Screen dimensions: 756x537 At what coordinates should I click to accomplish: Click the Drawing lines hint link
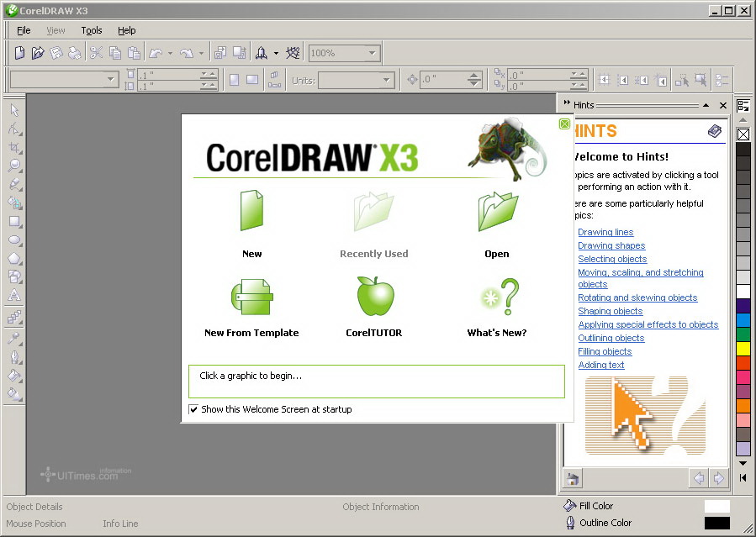605,232
